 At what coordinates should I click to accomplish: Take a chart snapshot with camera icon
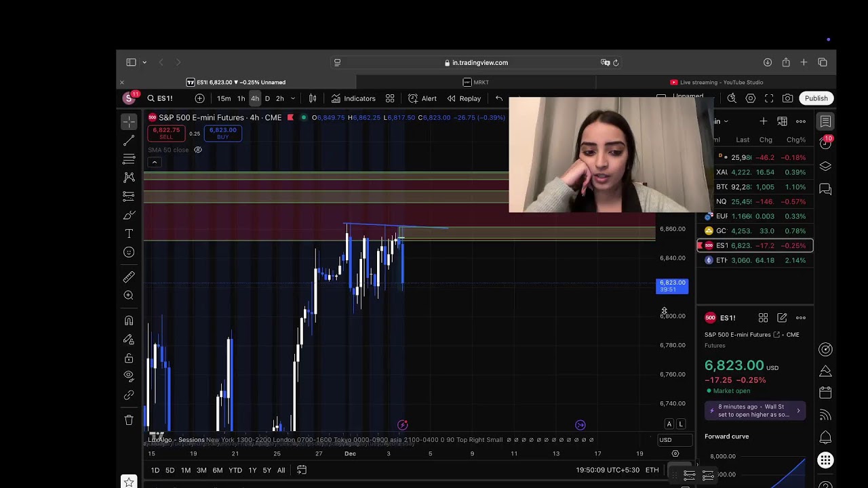pos(787,98)
